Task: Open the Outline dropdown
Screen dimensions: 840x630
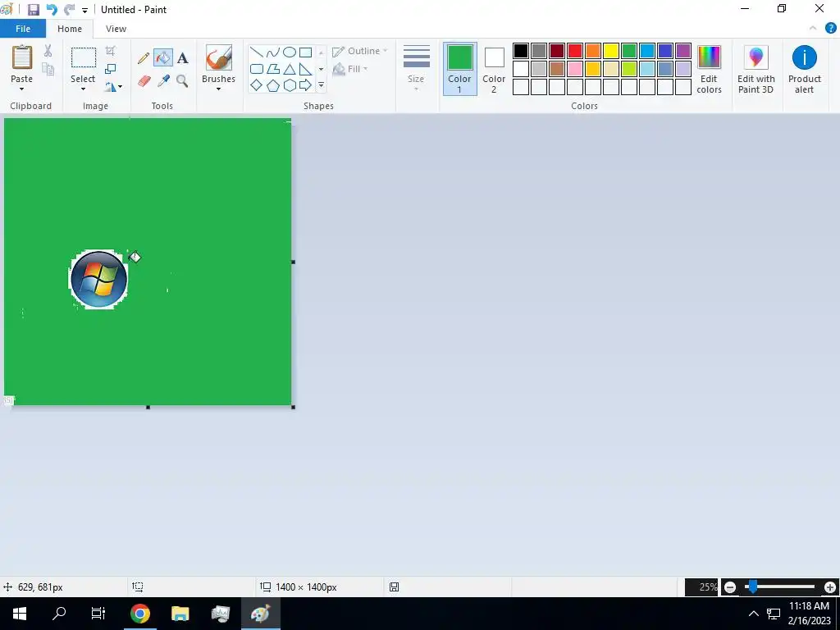Action: coord(360,51)
